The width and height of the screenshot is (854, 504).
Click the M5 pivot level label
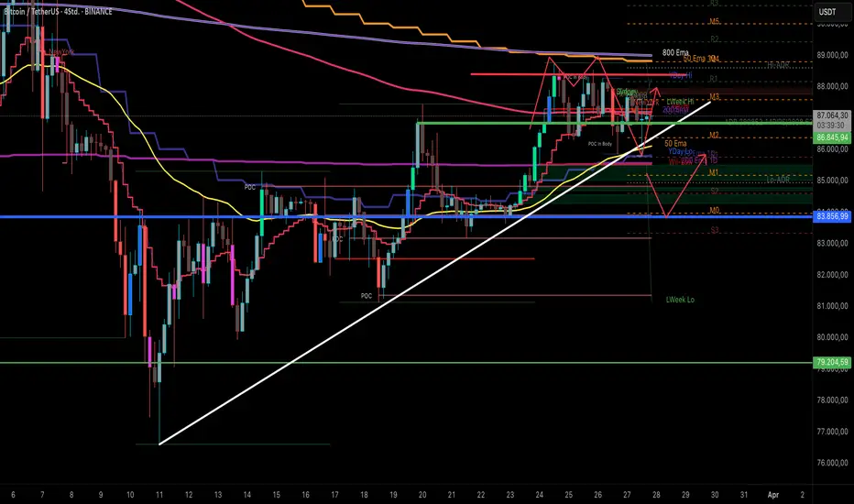point(715,22)
